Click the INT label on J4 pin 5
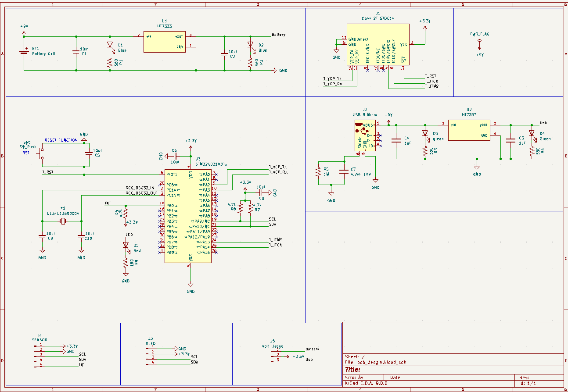The image size is (568, 392). click(82, 364)
